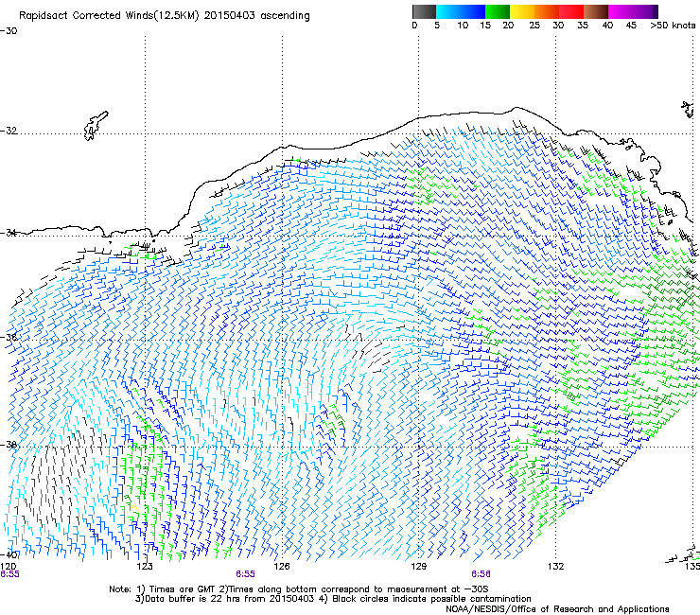Click the purple '8:58' time label
This screenshot has width=700, height=615.
tap(481, 574)
